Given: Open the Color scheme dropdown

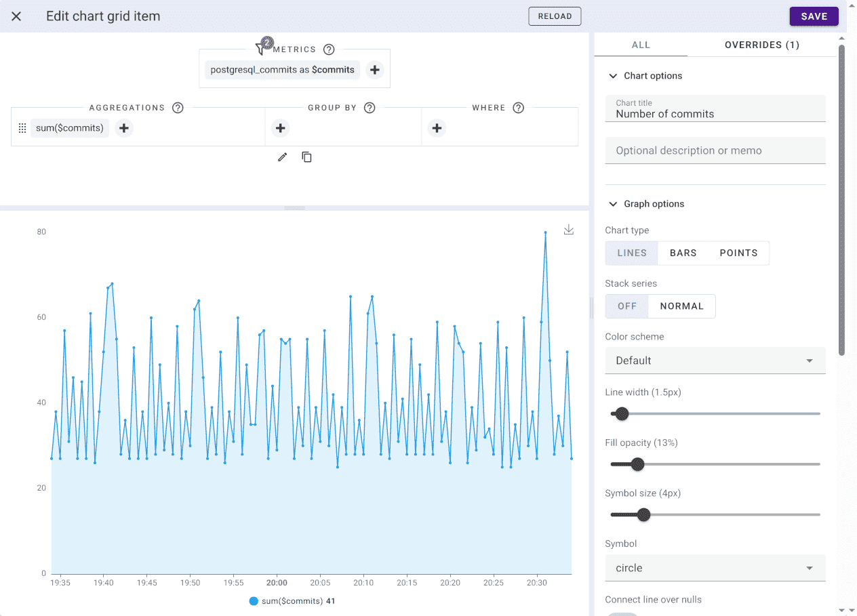Looking at the screenshot, I should pos(715,361).
